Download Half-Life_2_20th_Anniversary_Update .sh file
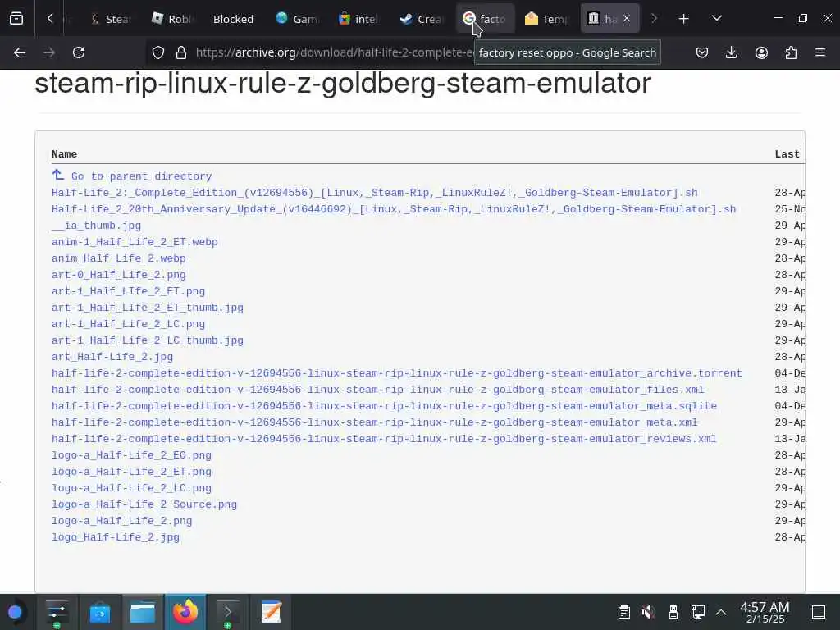Viewport: 840px width, 630px height. [x=394, y=209]
